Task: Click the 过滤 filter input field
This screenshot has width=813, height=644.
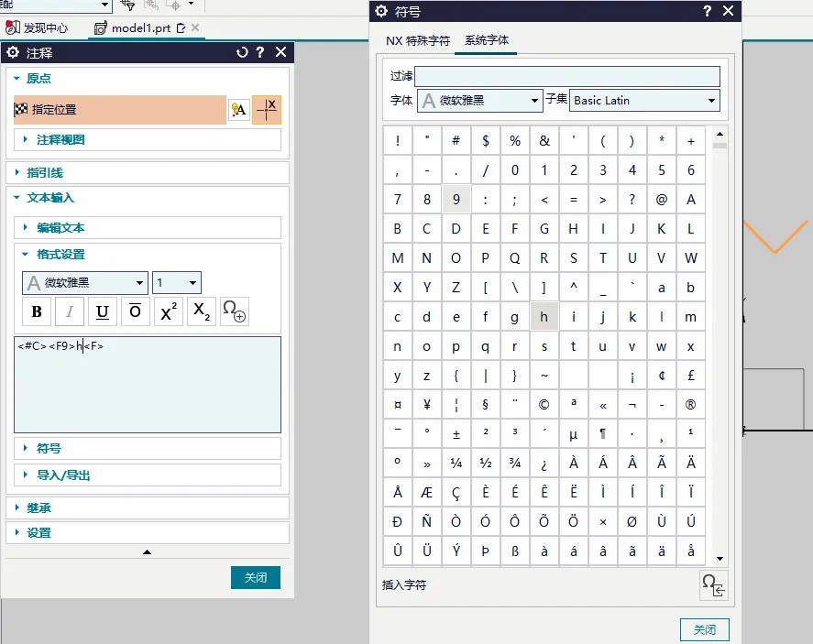Action: point(567,76)
